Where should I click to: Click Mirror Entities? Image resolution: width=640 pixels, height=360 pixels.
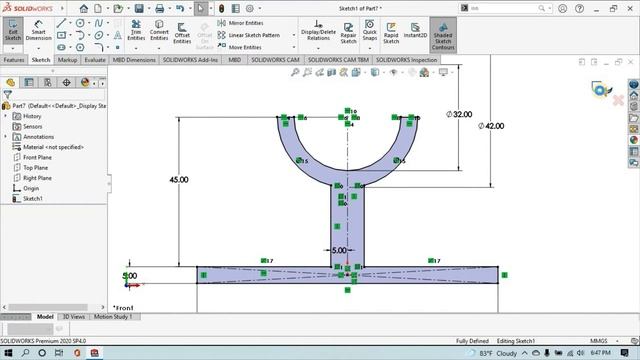click(x=240, y=23)
